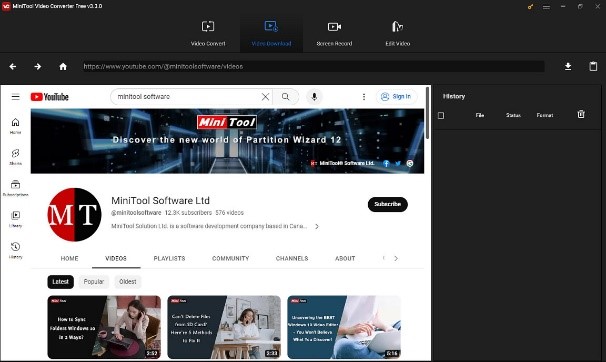Click the trash icon in History panel
This screenshot has width=606, height=362.
click(x=581, y=114)
